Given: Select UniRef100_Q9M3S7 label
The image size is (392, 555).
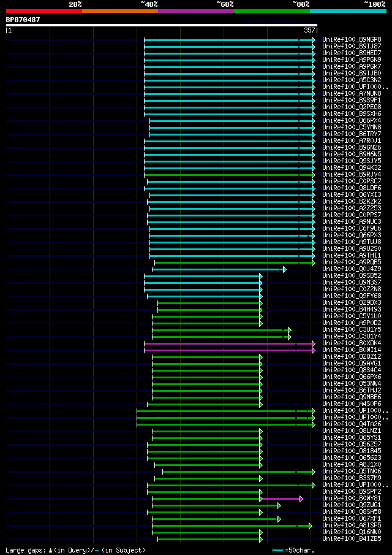Looking at the screenshot, I should coord(352,283).
